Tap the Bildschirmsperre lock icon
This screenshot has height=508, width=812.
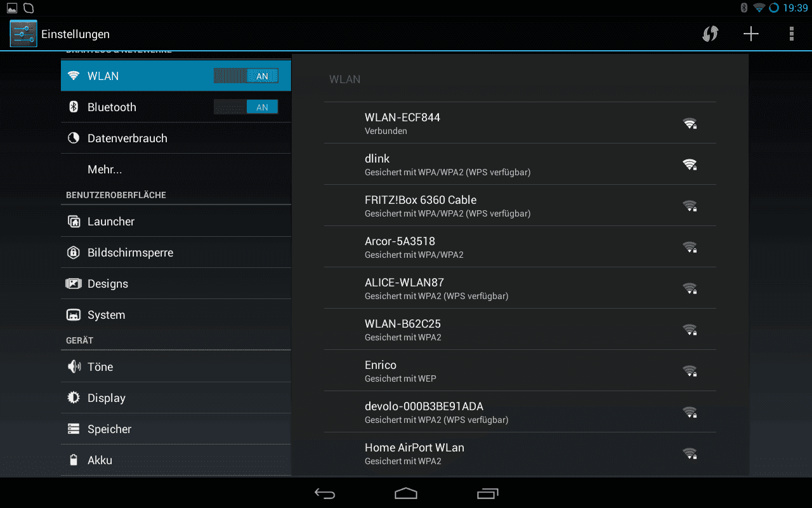click(74, 252)
